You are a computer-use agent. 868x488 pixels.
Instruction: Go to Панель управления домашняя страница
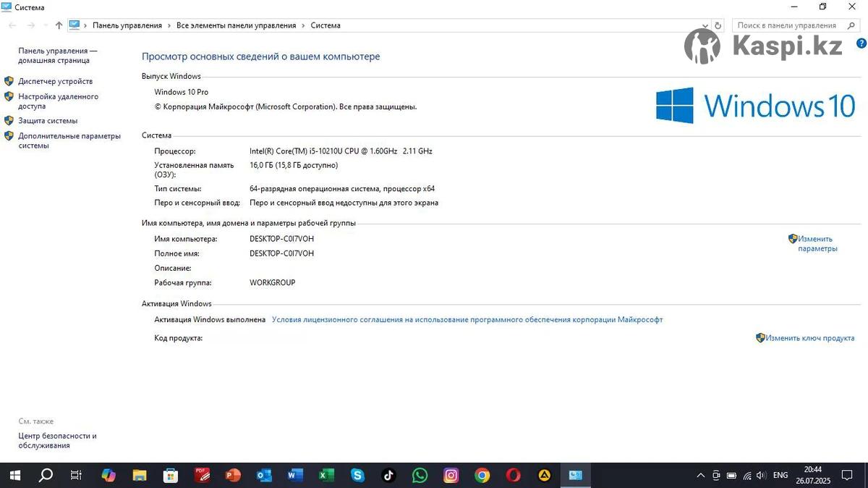[x=58, y=56]
